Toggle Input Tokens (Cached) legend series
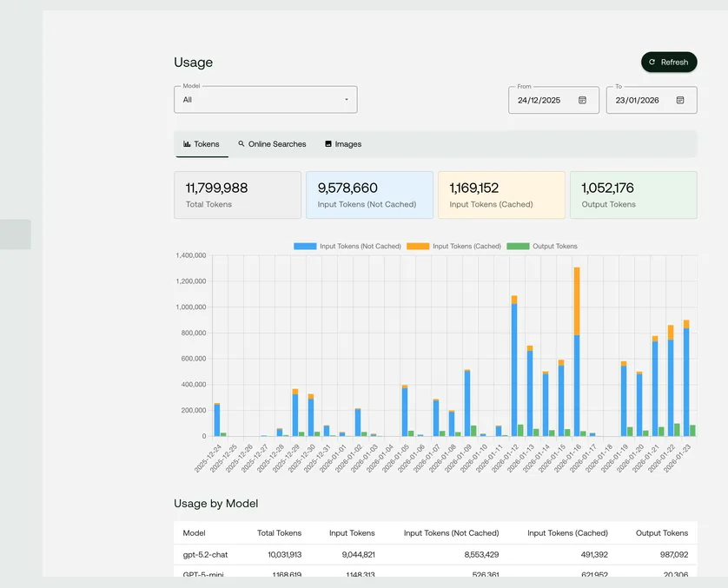 tap(467, 247)
